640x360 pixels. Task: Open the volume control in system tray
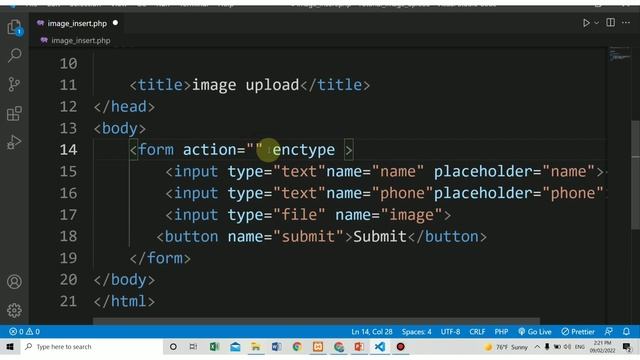click(x=567, y=347)
